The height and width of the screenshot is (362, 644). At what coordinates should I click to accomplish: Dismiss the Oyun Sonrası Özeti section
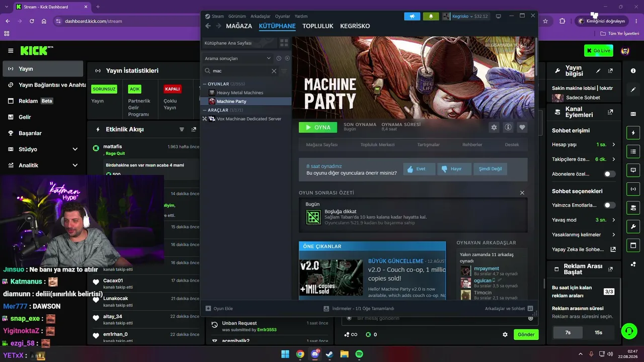[522, 193]
